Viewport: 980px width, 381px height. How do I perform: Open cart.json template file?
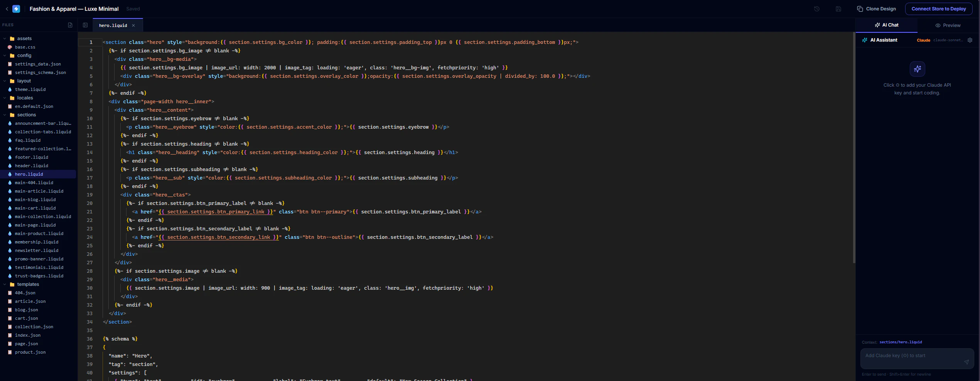point(38,318)
